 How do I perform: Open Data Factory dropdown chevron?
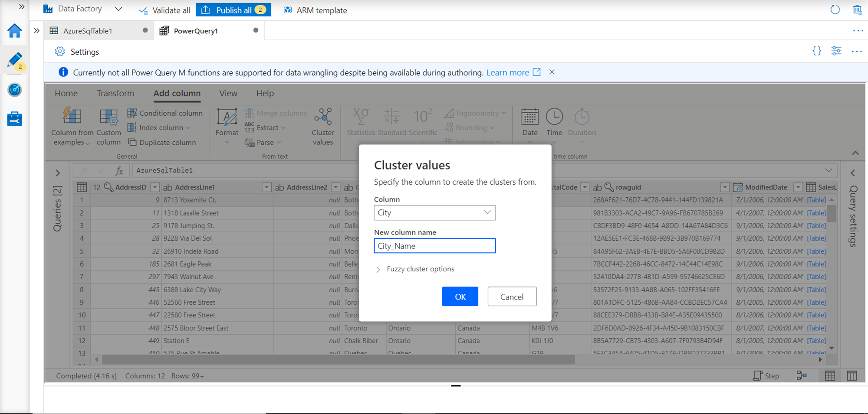(118, 9)
